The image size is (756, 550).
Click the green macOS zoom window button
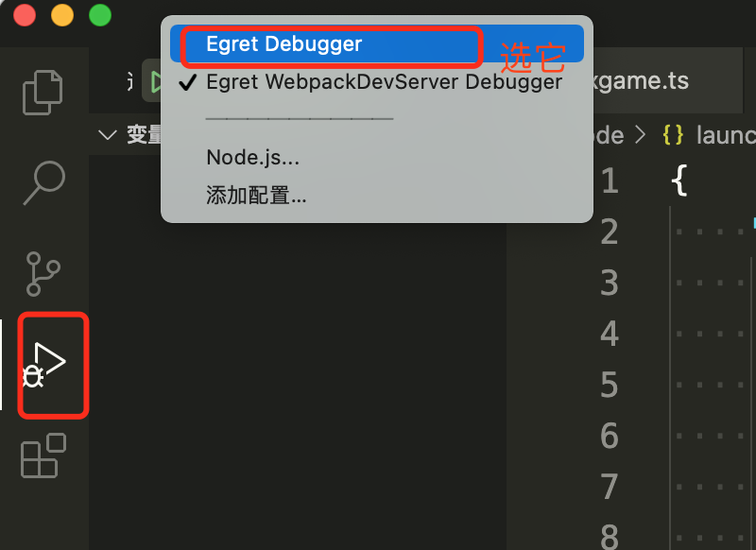click(x=100, y=15)
